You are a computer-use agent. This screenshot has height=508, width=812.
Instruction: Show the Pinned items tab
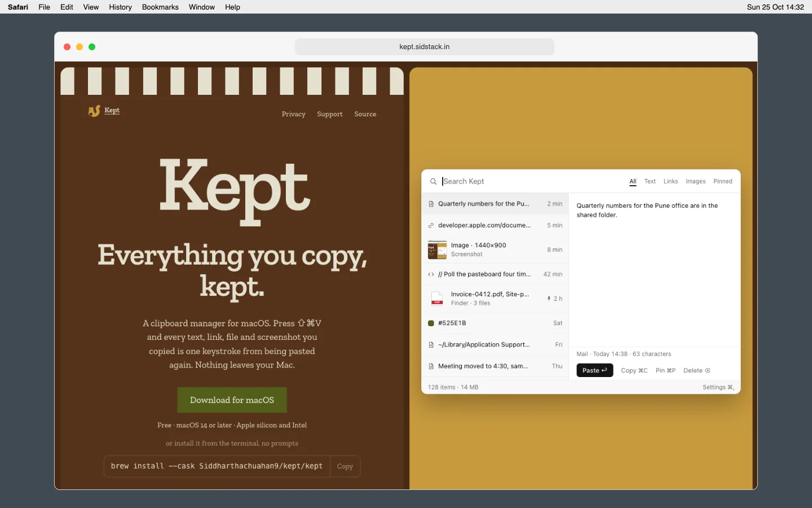pyautogui.click(x=722, y=182)
